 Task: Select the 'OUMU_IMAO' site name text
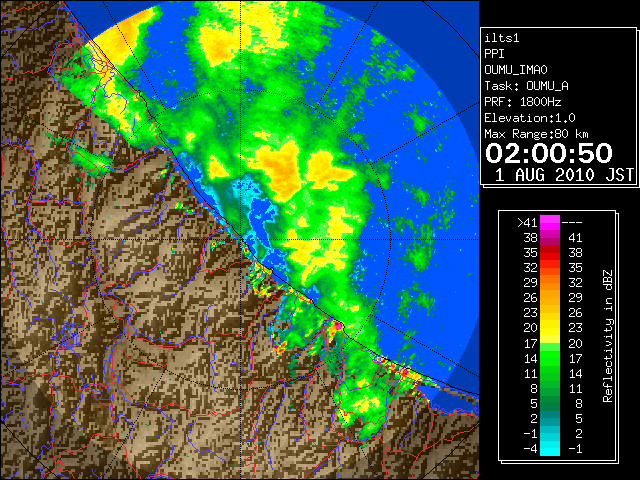click(x=516, y=70)
